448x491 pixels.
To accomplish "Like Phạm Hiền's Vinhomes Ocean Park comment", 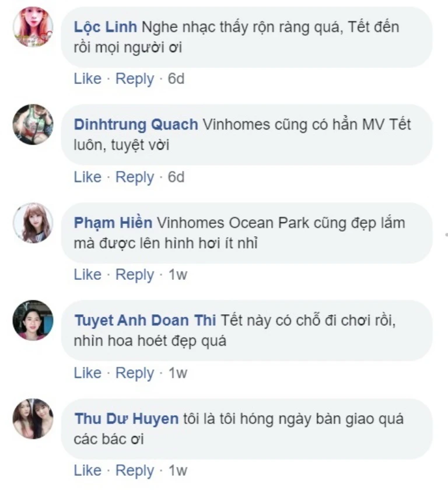I will coord(87,275).
